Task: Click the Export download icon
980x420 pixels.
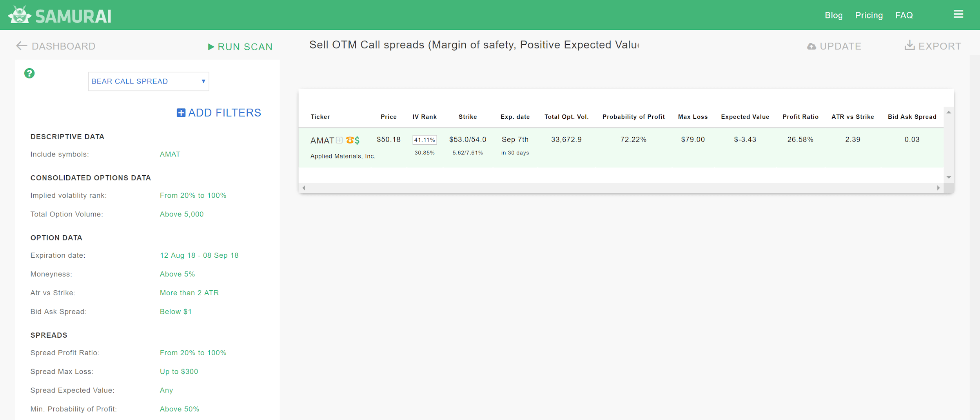Action: click(x=909, y=45)
